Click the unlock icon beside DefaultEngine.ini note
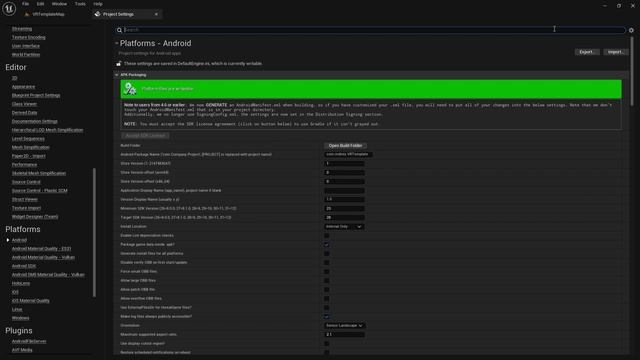 tap(119, 64)
